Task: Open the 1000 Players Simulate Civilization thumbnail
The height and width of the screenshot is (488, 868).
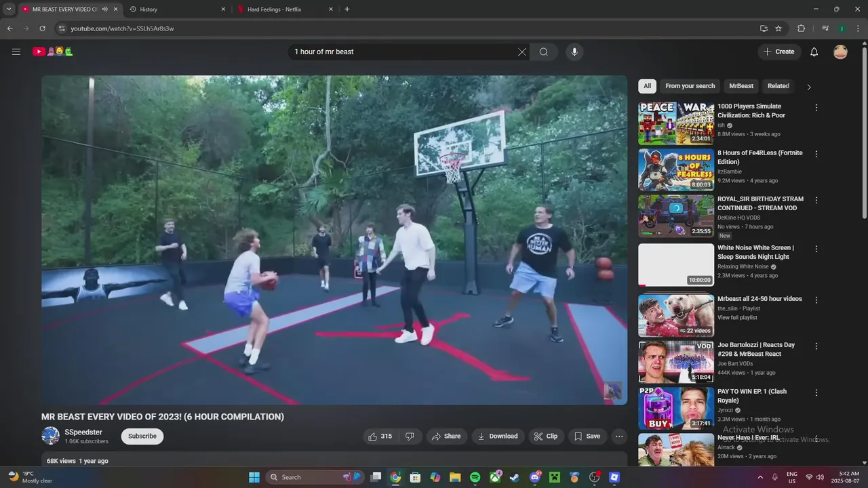Action: (676, 123)
